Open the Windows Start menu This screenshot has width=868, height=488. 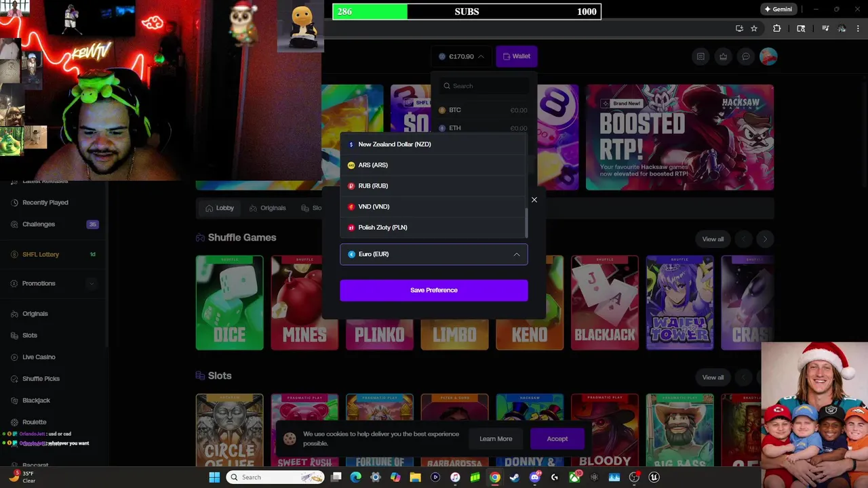pos(214,477)
